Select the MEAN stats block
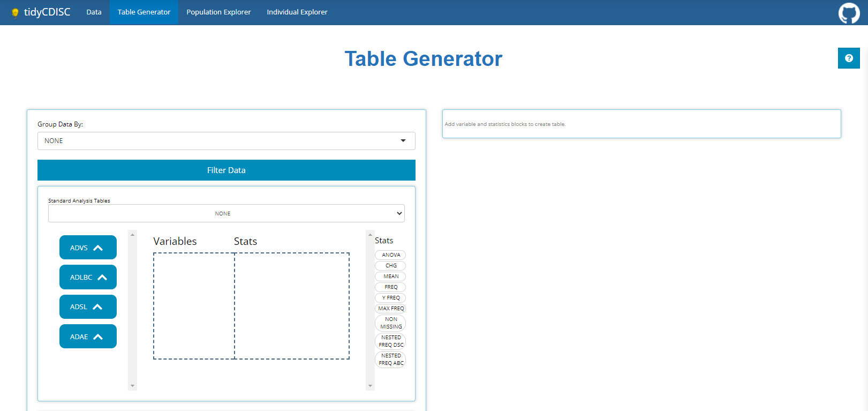The width and height of the screenshot is (868, 411). pyautogui.click(x=391, y=277)
